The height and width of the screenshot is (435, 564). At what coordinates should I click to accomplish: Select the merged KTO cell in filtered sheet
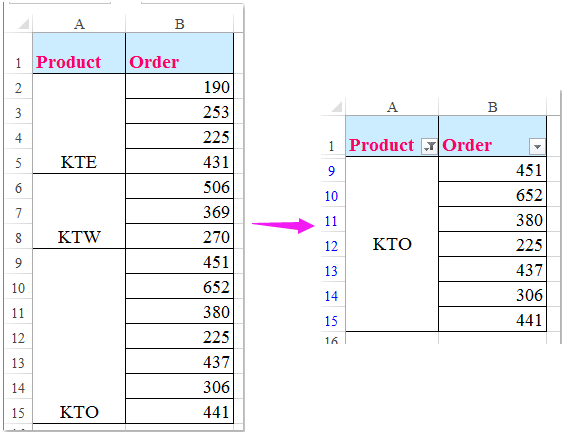(392, 244)
